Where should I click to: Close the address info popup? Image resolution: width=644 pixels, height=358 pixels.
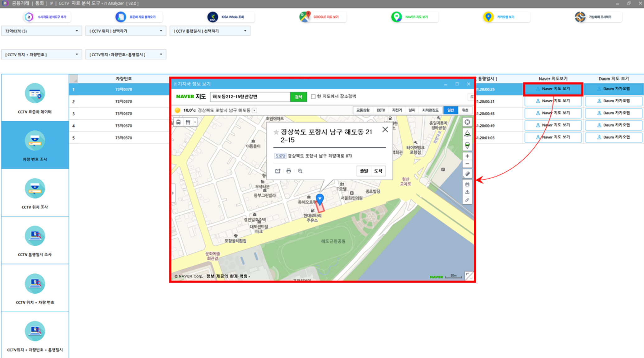coord(385,129)
